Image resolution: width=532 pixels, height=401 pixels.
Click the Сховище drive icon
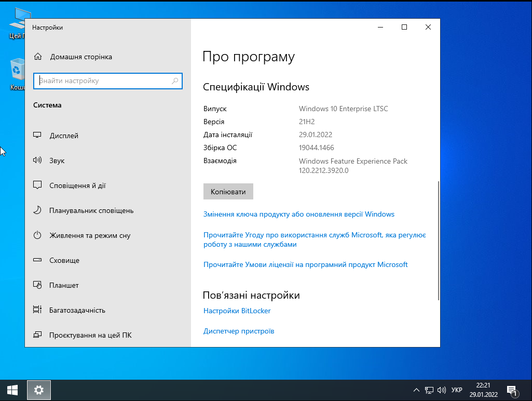[x=37, y=260]
